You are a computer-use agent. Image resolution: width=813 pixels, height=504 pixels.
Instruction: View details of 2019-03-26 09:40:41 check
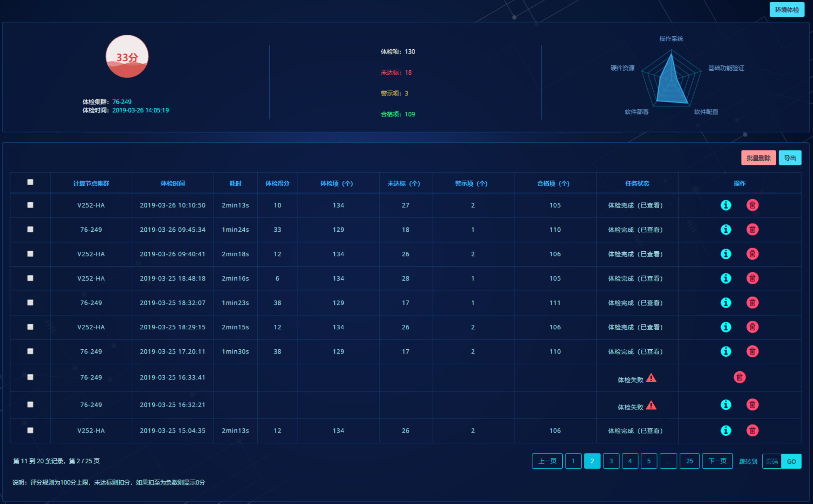pos(725,254)
